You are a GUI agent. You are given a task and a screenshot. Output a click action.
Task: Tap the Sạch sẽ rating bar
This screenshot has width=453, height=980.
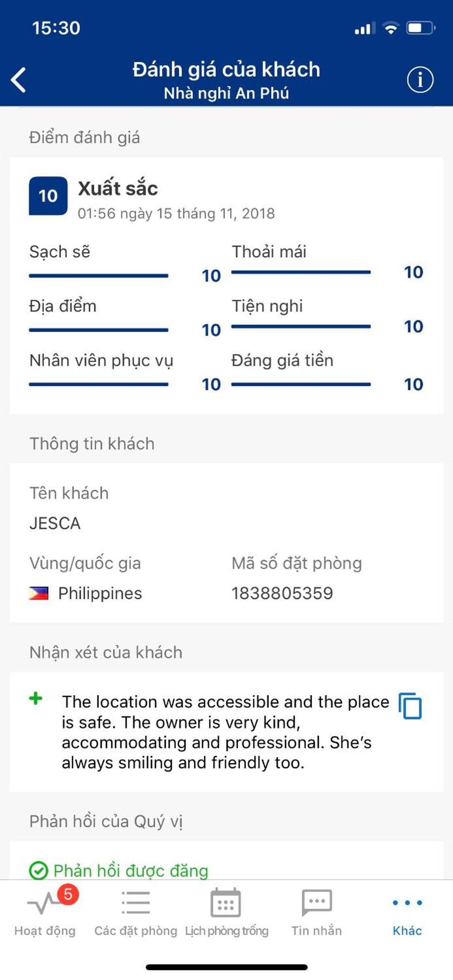coord(99,276)
